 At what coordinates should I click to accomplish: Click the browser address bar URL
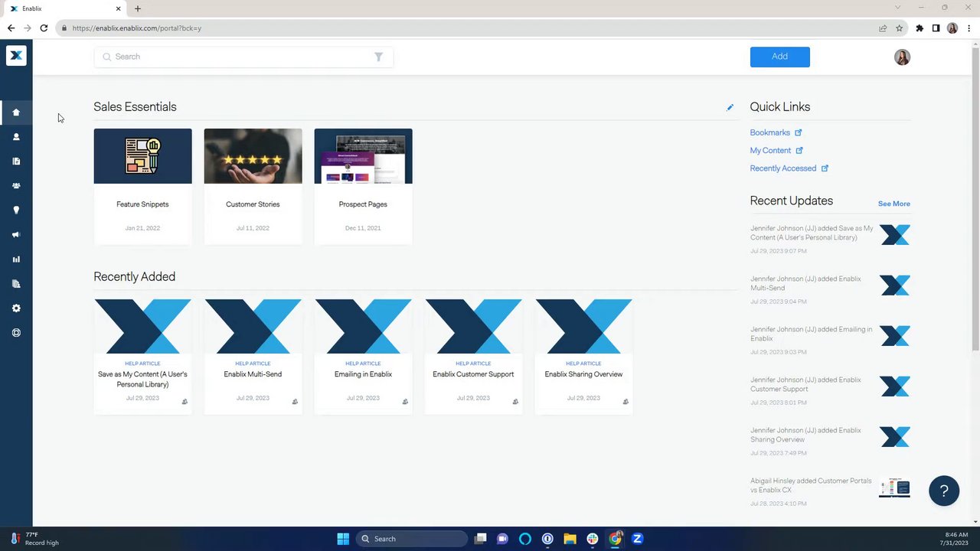137,28
